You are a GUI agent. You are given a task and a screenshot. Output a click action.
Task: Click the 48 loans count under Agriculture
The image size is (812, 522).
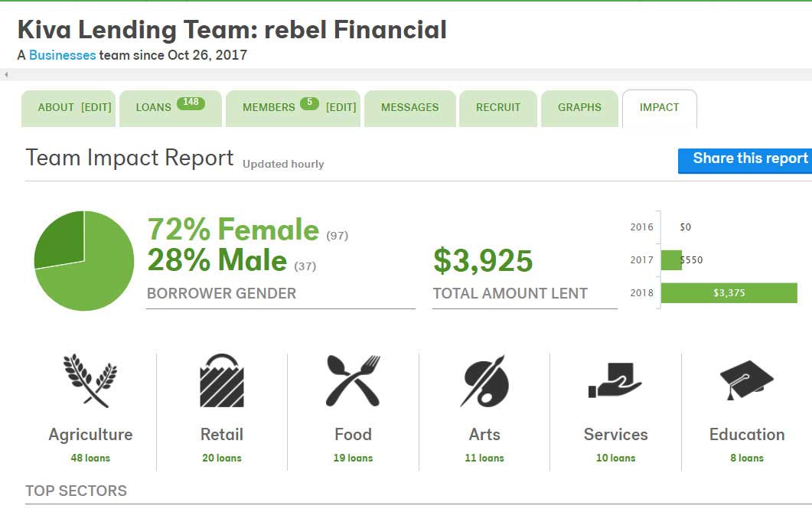[90, 458]
